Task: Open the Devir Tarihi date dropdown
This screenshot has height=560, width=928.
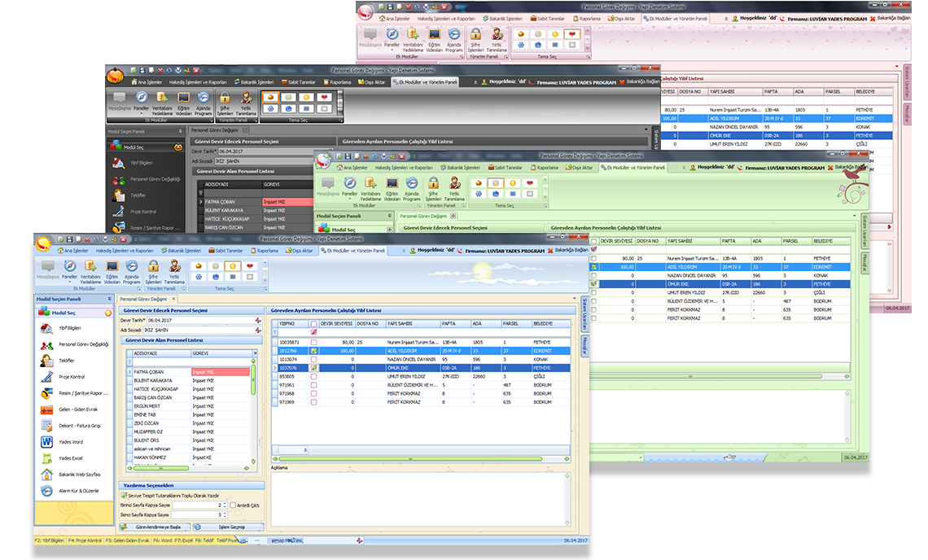Action: [259, 320]
